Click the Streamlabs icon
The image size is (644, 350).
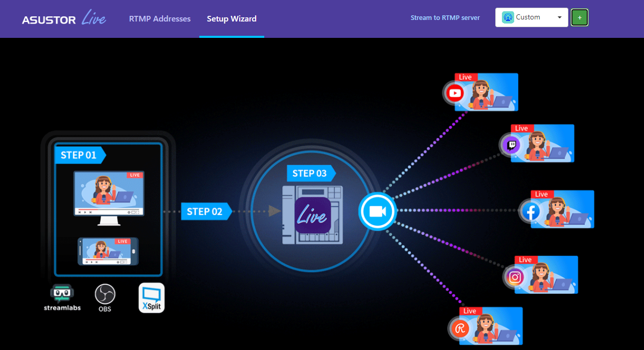point(62,298)
